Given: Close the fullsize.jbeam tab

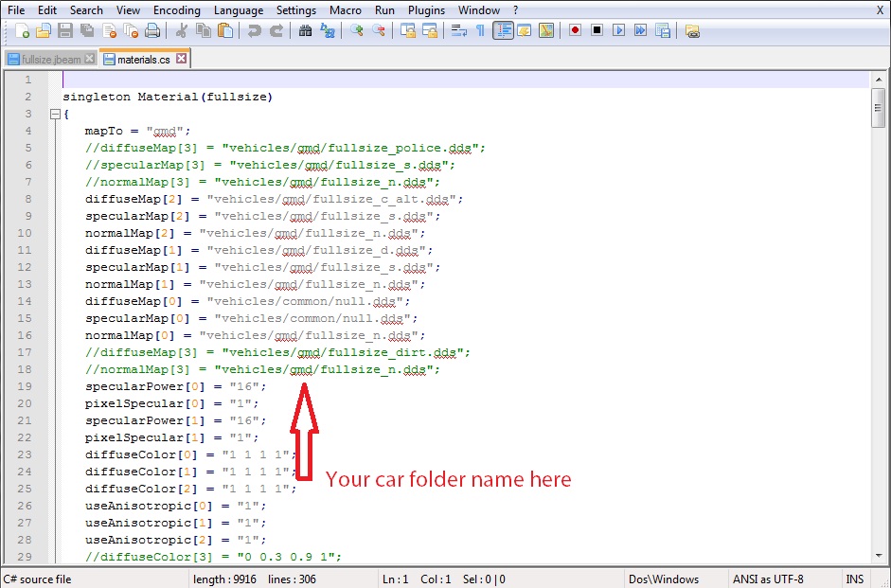Looking at the screenshot, I should pos(89,59).
